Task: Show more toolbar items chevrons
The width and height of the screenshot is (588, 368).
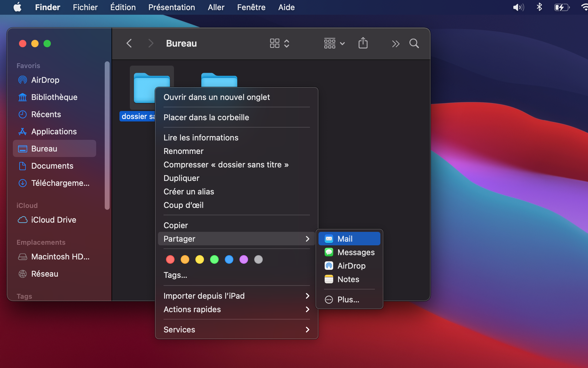Action: pos(396,44)
